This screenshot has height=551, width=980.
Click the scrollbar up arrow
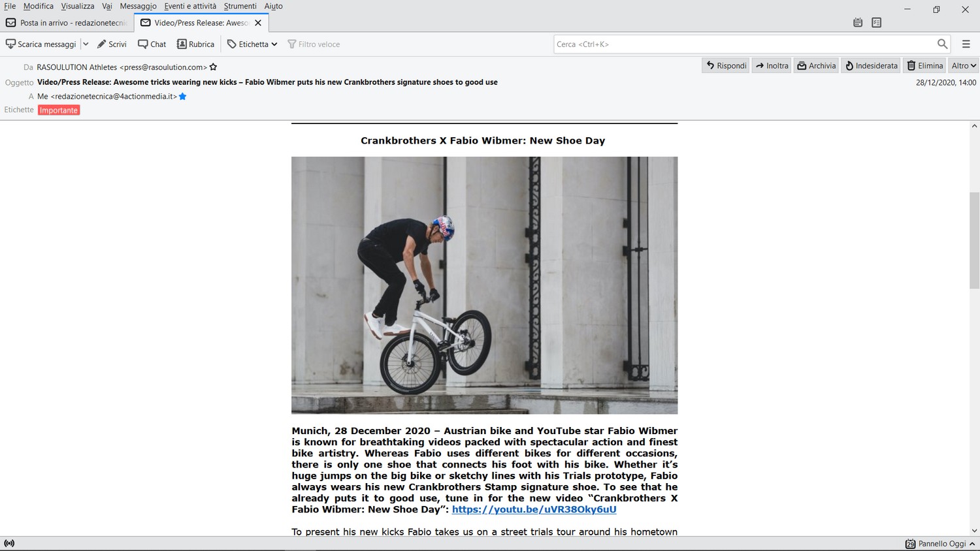[x=974, y=126]
